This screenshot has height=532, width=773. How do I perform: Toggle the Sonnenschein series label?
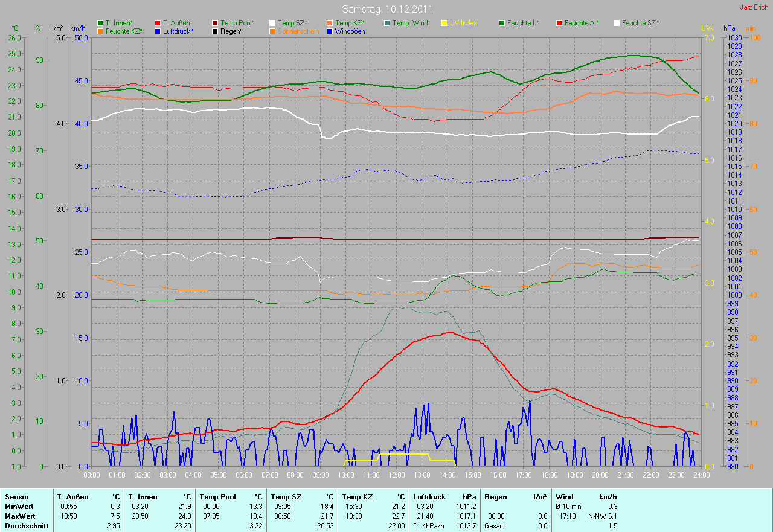pyautogui.click(x=298, y=31)
